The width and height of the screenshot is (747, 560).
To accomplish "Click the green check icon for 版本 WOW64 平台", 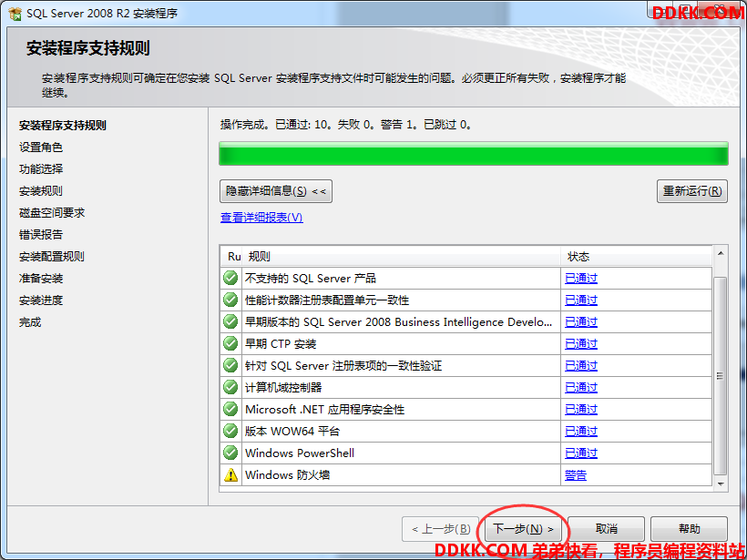I will point(230,431).
